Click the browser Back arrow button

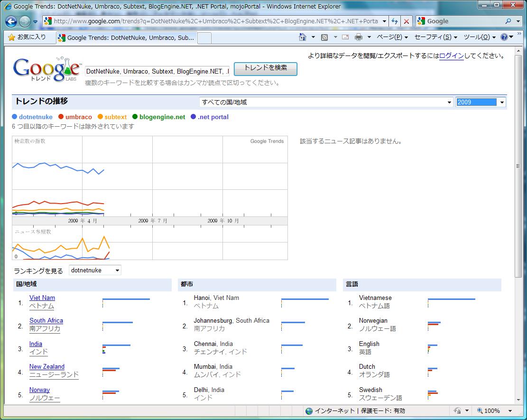11,21
